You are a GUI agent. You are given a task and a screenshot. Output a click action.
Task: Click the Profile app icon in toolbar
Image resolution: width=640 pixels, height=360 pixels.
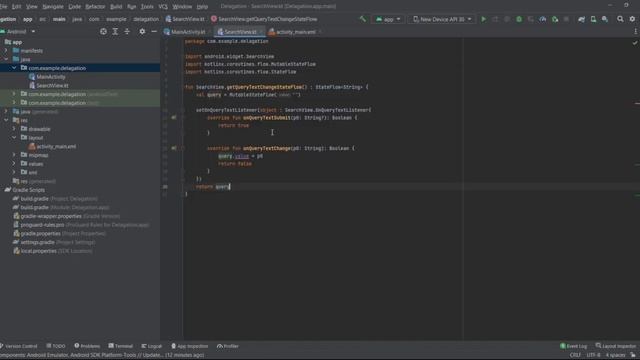click(542, 19)
